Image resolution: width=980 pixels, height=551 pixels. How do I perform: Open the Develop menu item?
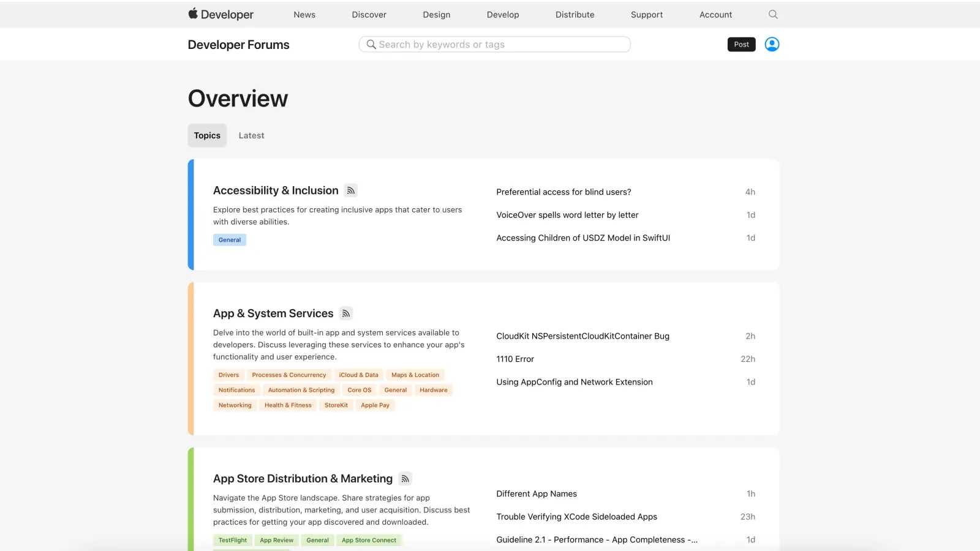click(x=503, y=15)
